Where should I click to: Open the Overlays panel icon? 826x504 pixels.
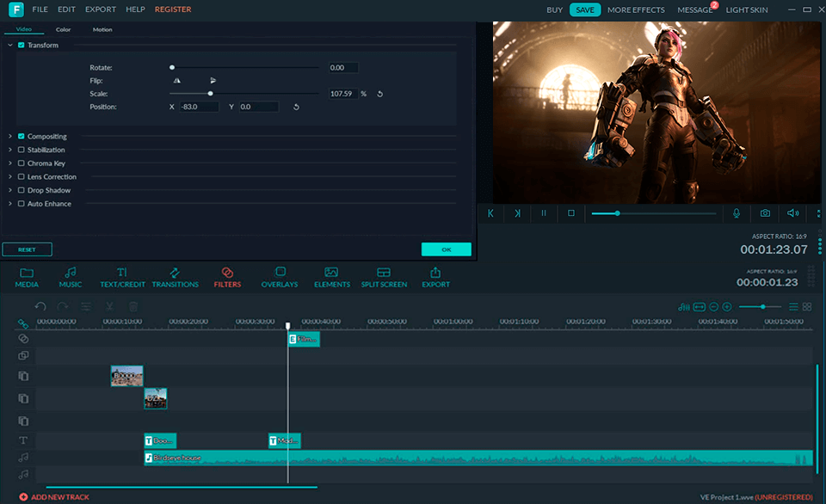(280, 272)
